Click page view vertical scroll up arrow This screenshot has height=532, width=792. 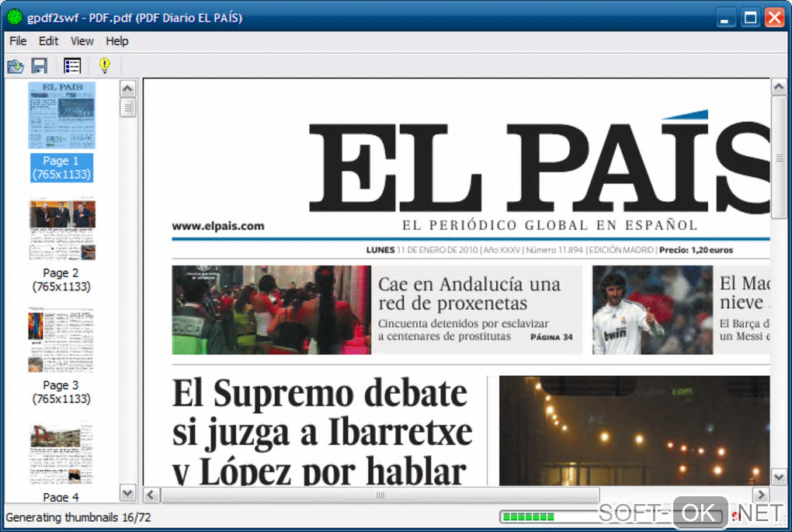coord(779,88)
